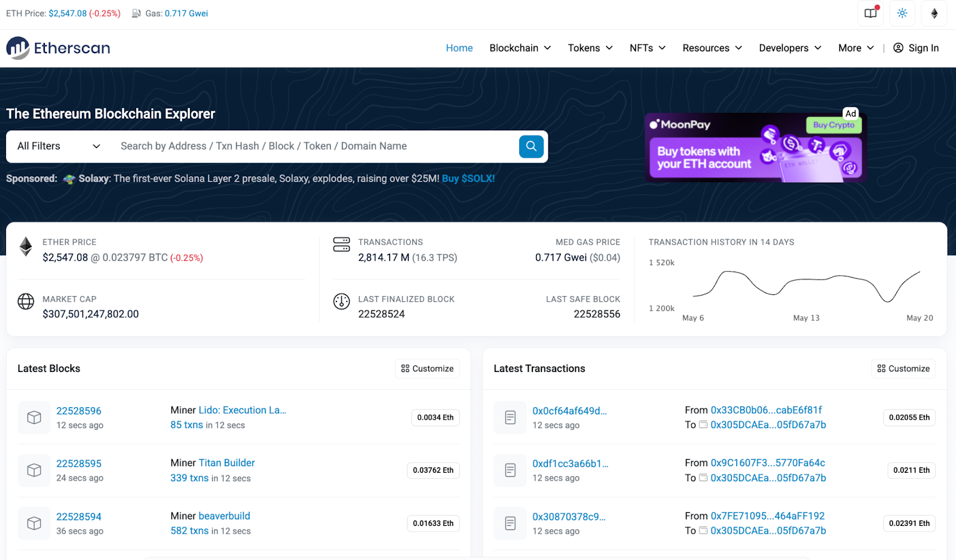Image resolution: width=956 pixels, height=560 pixels.
Task: Click From address 0x7FE71095...464aFF192
Action: point(768,516)
